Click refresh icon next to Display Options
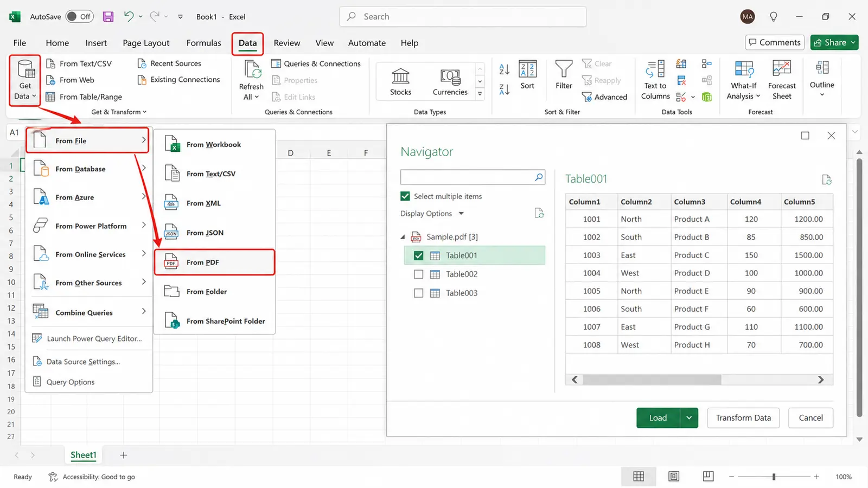Viewport: 868px width, 488px height. pos(539,213)
